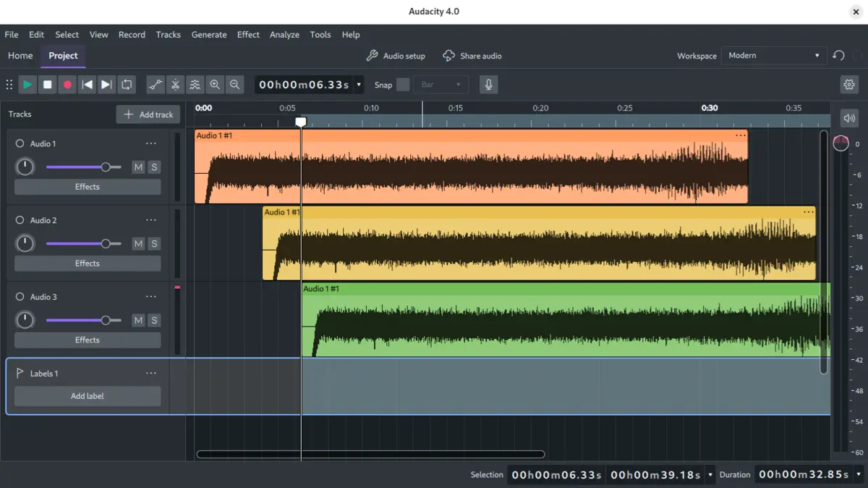Click the toolbar drag handle dots
Image resolution: width=868 pixels, height=488 pixels.
point(9,85)
